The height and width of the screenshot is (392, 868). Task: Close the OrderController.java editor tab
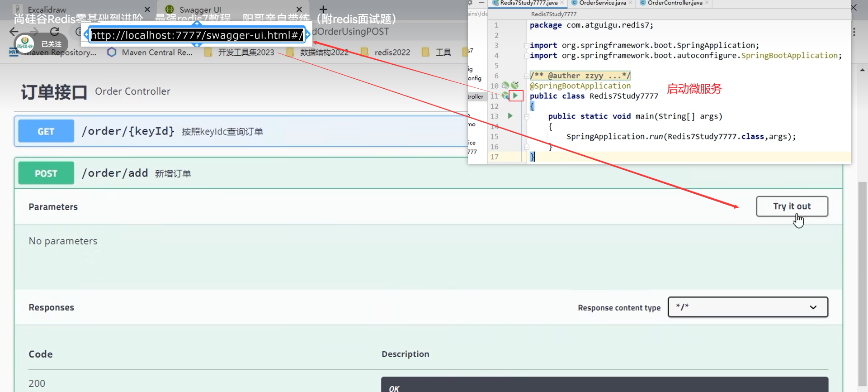[x=707, y=3]
